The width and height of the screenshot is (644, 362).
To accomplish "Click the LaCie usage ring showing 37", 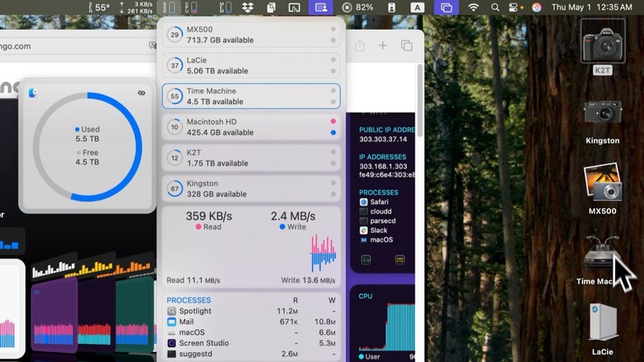I will pyautogui.click(x=174, y=65).
